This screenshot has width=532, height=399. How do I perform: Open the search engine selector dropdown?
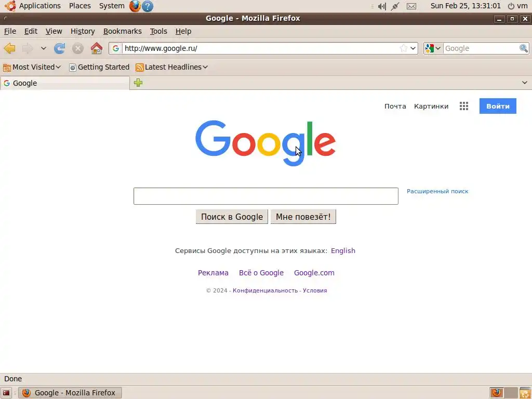pyautogui.click(x=433, y=48)
